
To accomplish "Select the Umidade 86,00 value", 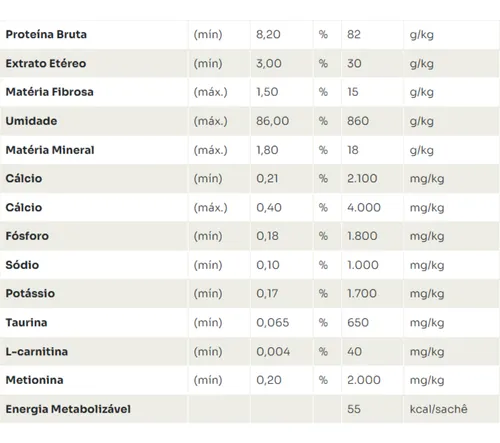I will pos(272,121).
